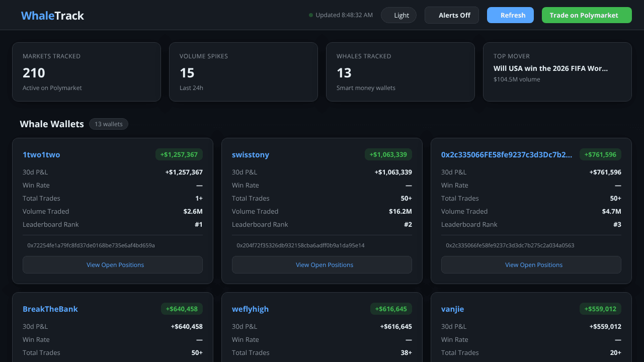This screenshot has height=362, width=644.
Task: View Open Positions for swisstony
Action: click(x=322, y=265)
